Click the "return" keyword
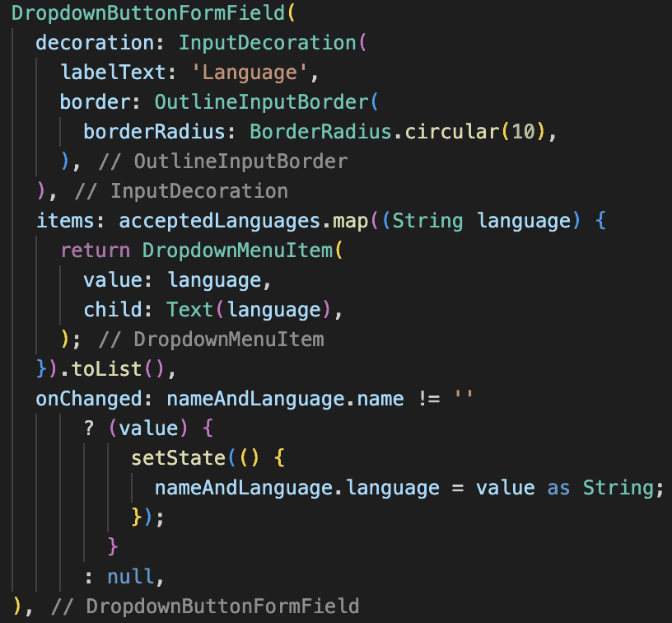672x623 pixels. pyautogui.click(x=96, y=250)
